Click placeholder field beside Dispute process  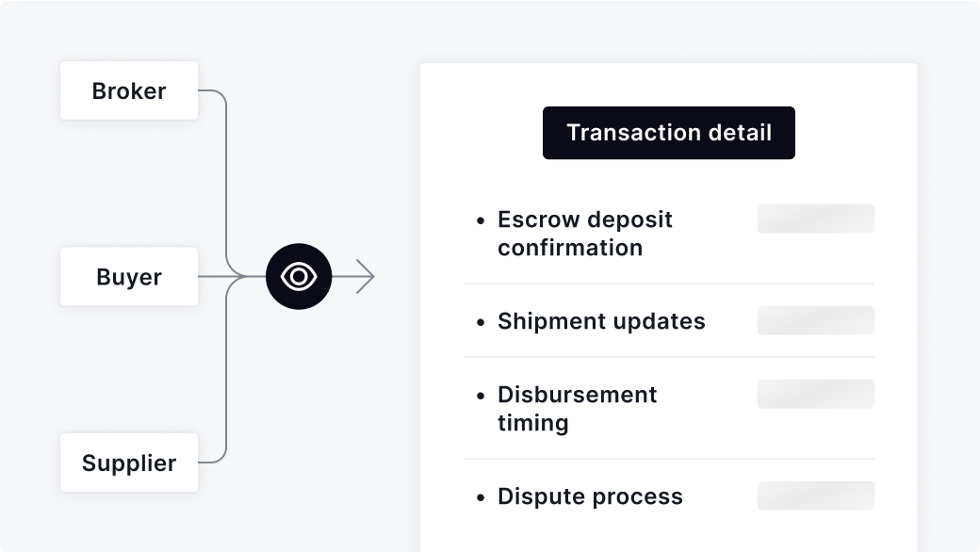[816, 495]
